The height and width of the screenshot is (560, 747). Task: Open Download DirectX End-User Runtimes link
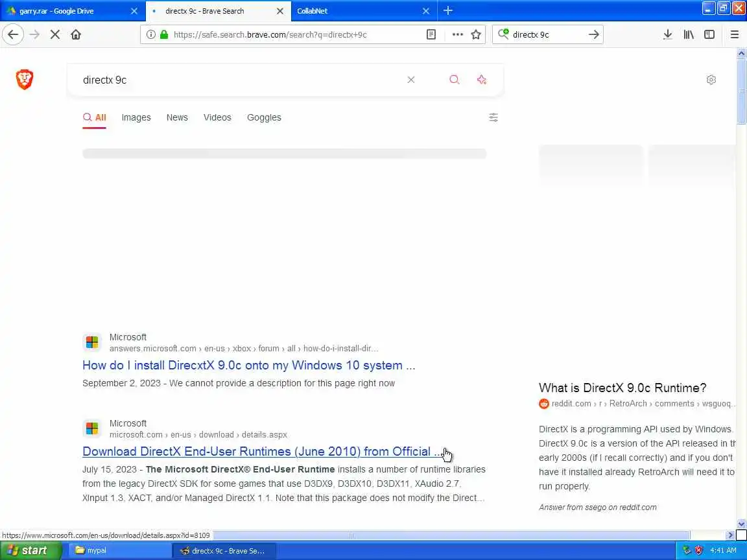tap(263, 451)
